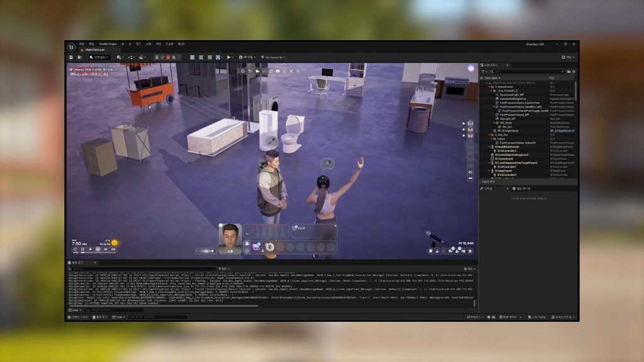Screen dimensions: 644x362
Task: Select BP_B1NightMode in the outliner
Action: pos(509,131)
